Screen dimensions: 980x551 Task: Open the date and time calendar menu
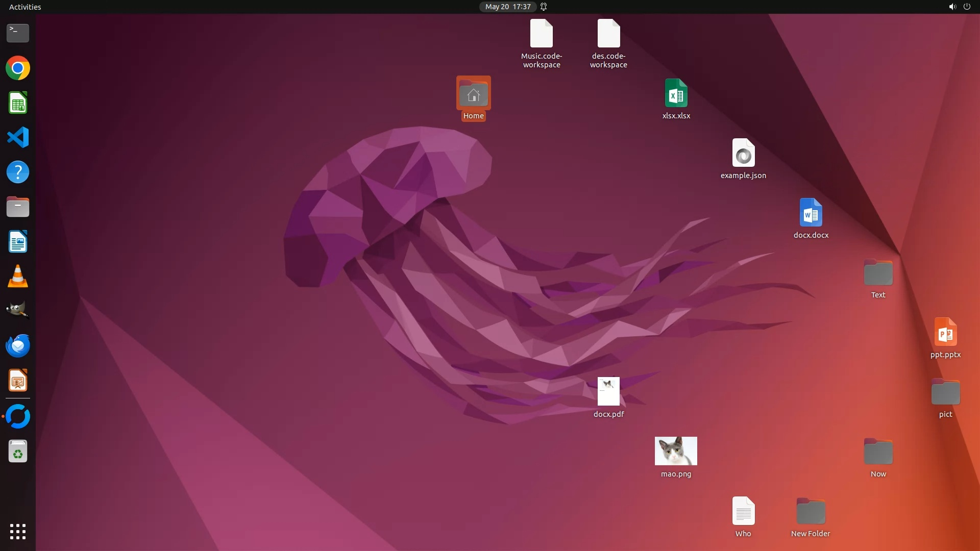click(507, 7)
